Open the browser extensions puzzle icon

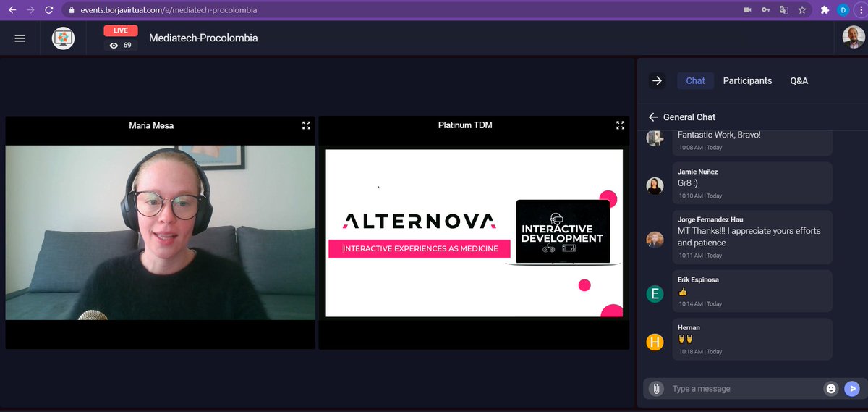[x=825, y=10]
